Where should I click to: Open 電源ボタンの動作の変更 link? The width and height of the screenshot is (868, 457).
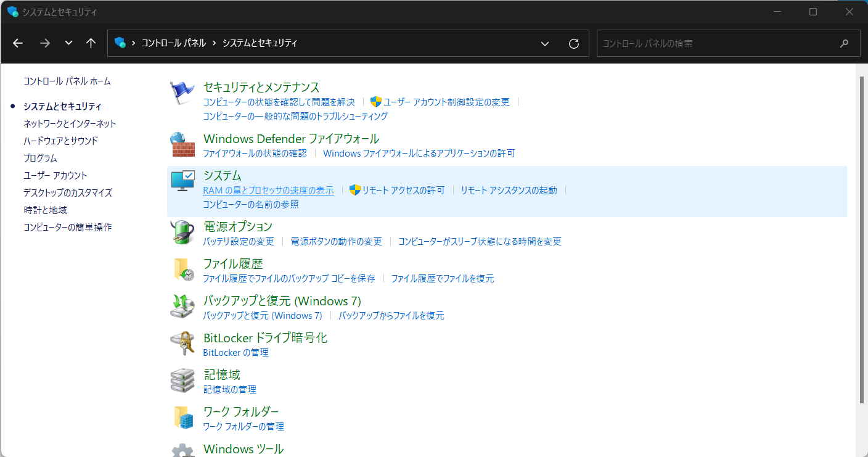[336, 242]
